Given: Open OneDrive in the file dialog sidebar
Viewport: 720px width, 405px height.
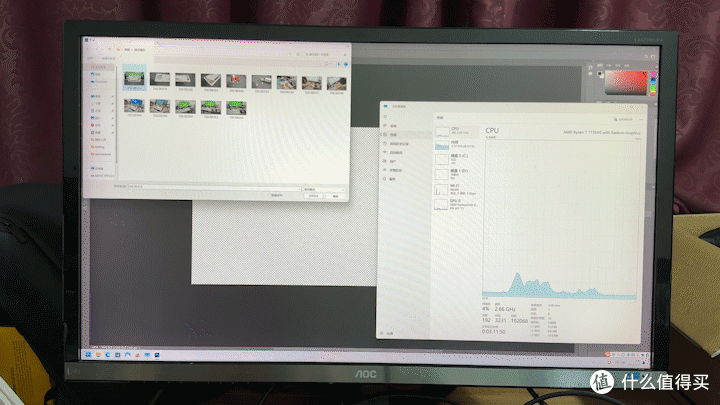Looking at the screenshot, I should (x=100, y=82).
